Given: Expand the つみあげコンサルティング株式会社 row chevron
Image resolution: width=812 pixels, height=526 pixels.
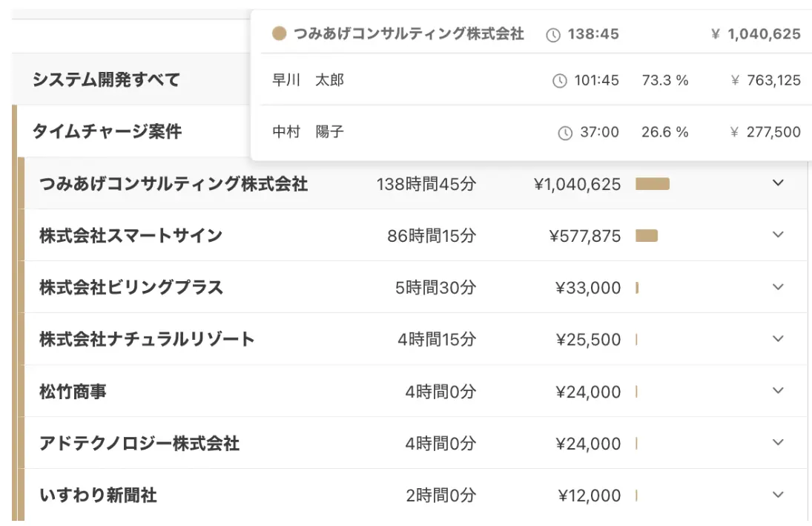Looking at the screenshot, I should (x=778, y=183).
